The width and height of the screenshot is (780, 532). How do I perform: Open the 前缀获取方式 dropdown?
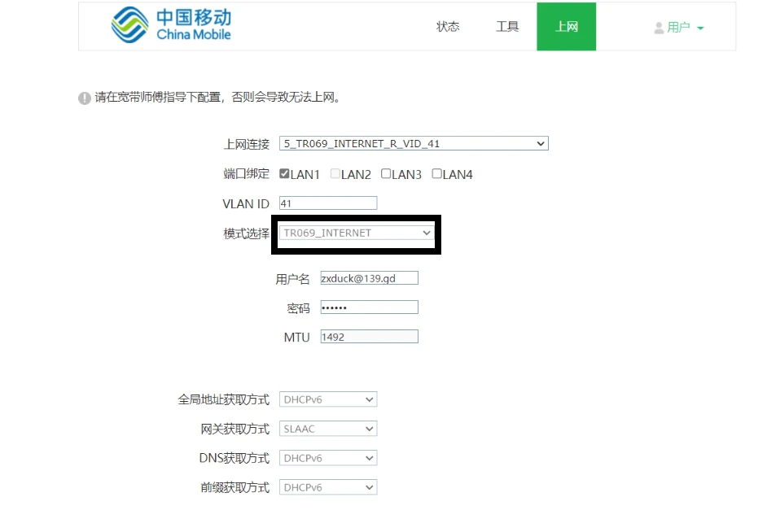[x=328, y=487]
